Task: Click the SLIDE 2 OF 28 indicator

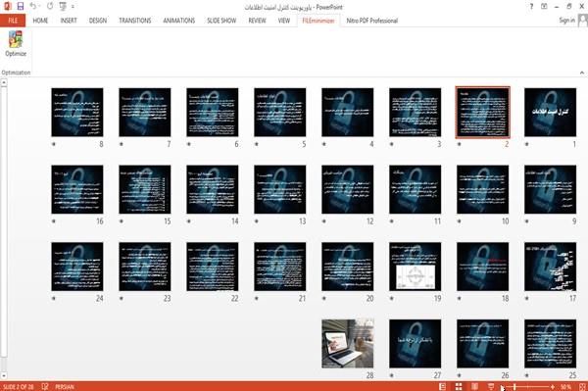Action: tap(18, 386)
